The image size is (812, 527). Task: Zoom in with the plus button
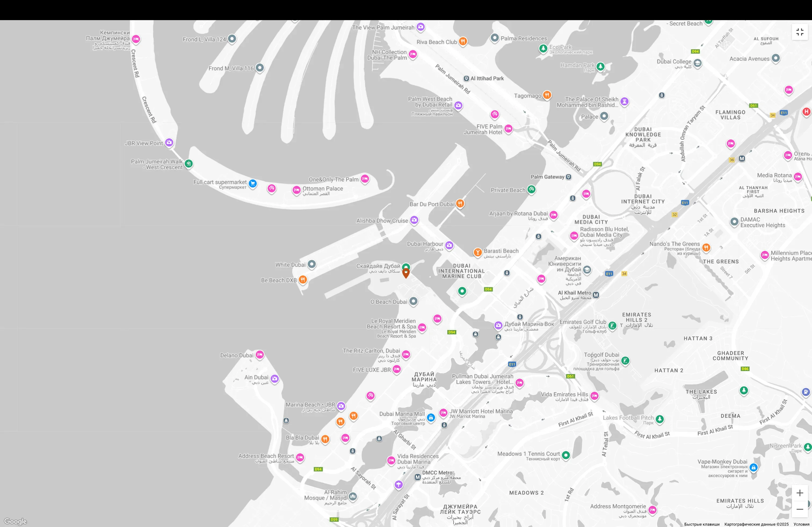[800, 493]
